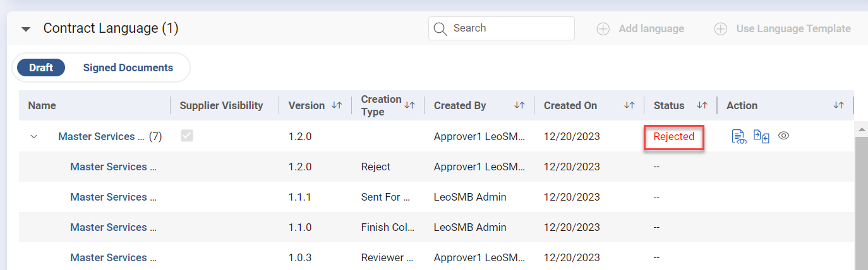
Task: Select the Draft tab
Action: pos(41,67)
